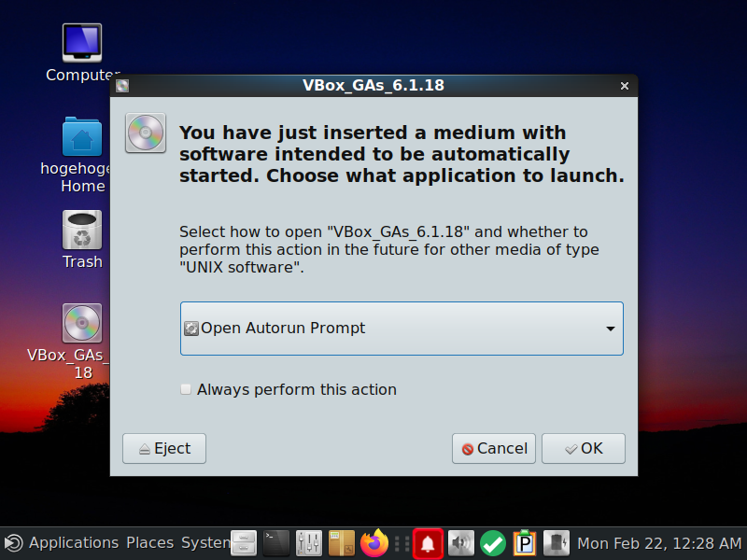Open the mixer control center panel icon

coord(309,543)
